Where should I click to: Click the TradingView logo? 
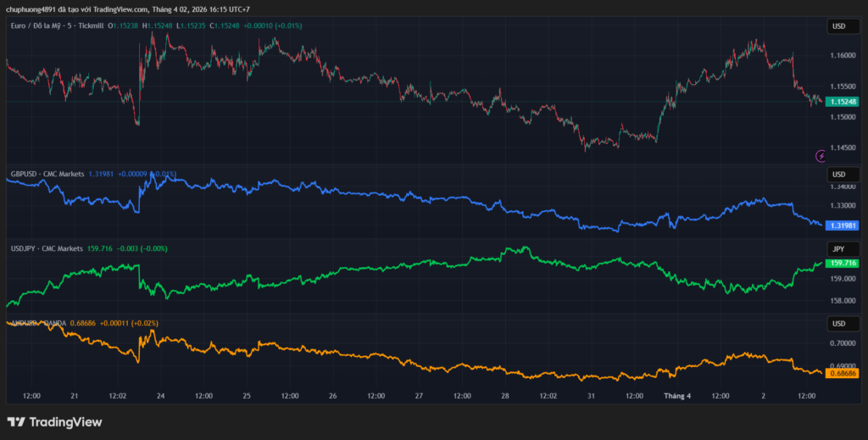point(54,421)
